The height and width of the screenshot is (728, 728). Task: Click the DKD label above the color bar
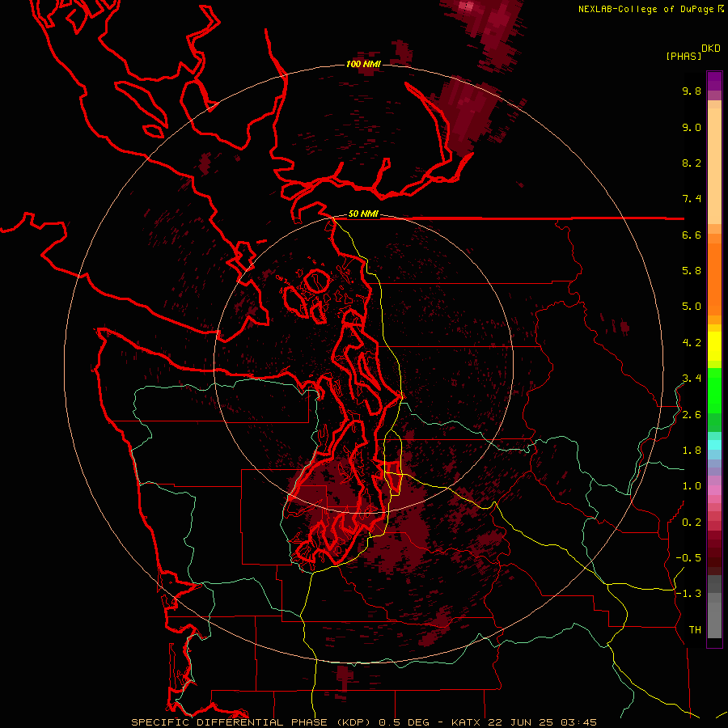[x=711, y=49]
